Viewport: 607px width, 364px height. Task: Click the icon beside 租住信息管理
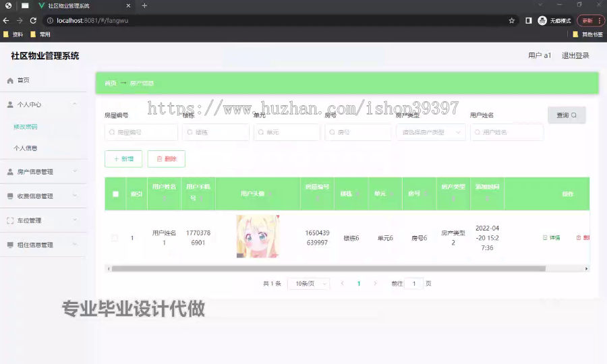(x=10, y=245)
